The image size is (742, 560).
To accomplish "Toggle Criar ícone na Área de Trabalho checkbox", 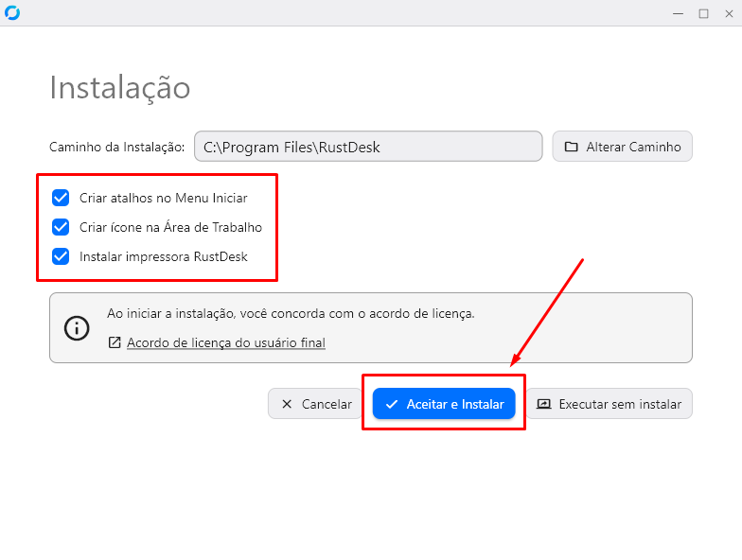I will 61,227.
